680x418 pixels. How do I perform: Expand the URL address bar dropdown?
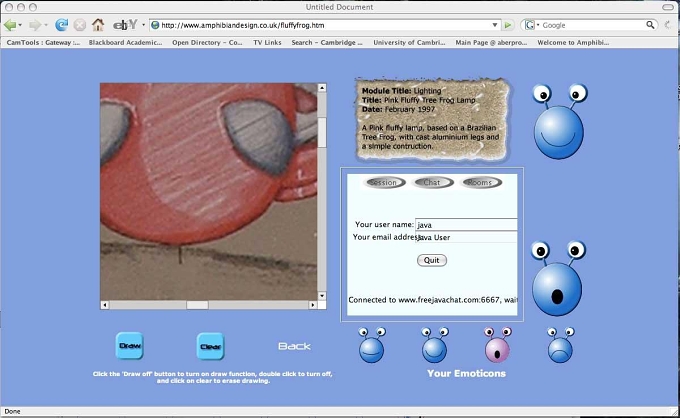[x=494, y=25]
